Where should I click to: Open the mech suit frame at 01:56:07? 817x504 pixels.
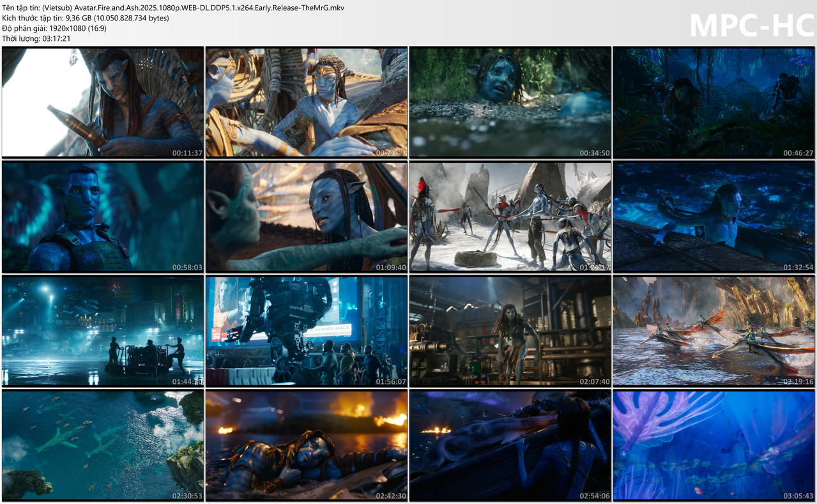[x=307, y=331]
